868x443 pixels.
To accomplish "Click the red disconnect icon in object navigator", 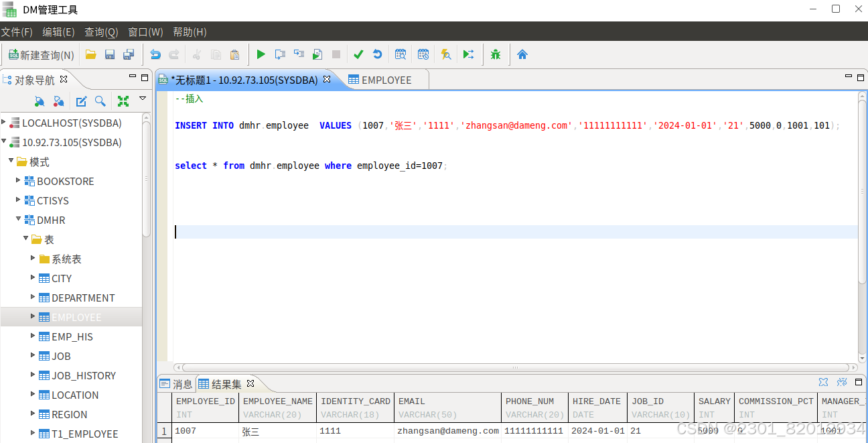I will (x=58, y=101).
